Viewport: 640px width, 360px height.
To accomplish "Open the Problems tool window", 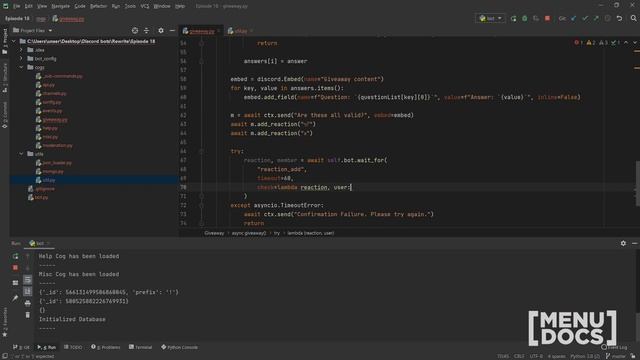I will (x=106, y=347).
